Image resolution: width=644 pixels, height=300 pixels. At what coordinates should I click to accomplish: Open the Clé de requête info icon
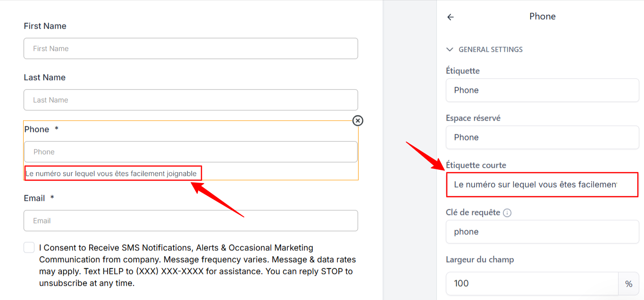507,213
